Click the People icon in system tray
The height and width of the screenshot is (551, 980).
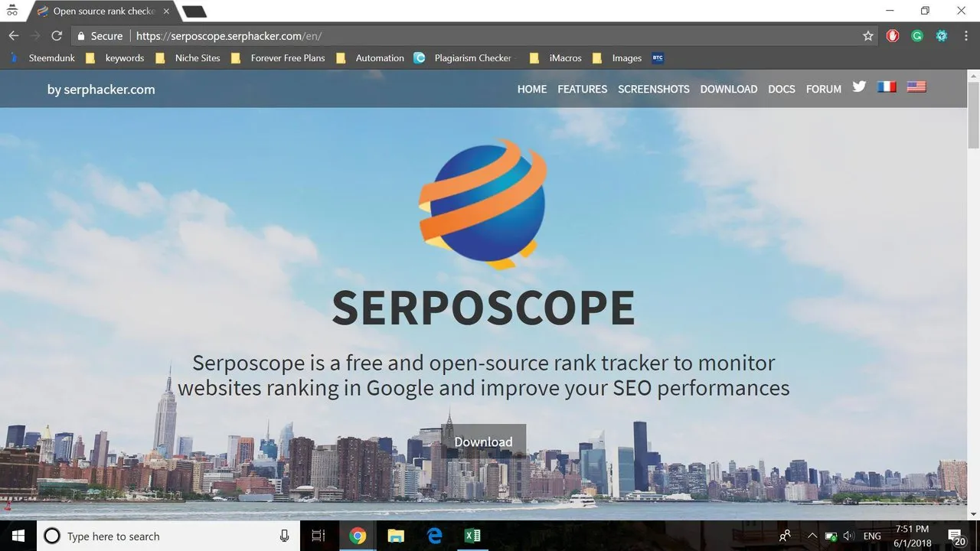pyautogui.click(x=785, y=536)
